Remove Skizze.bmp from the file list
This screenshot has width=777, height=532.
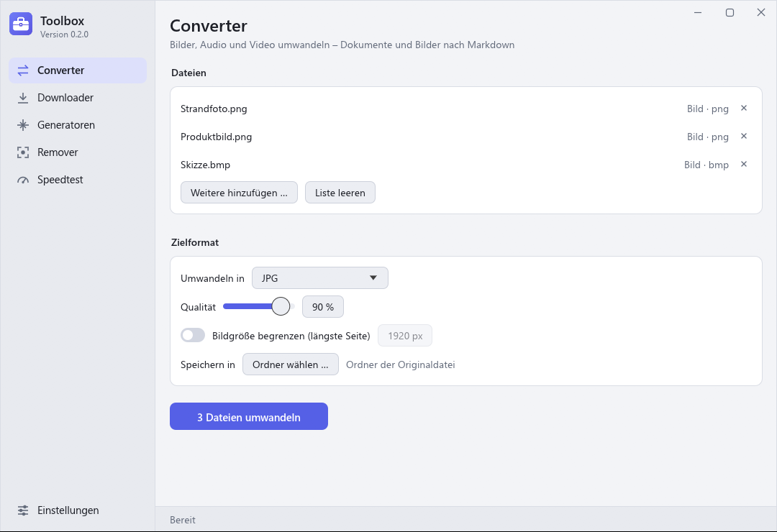[x=744, y=165]
